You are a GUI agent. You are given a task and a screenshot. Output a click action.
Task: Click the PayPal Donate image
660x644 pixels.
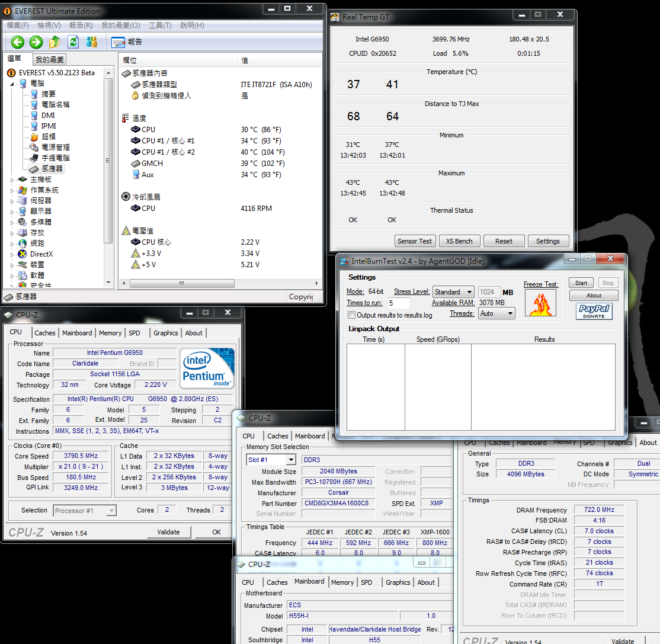click(x=594, y=311)
